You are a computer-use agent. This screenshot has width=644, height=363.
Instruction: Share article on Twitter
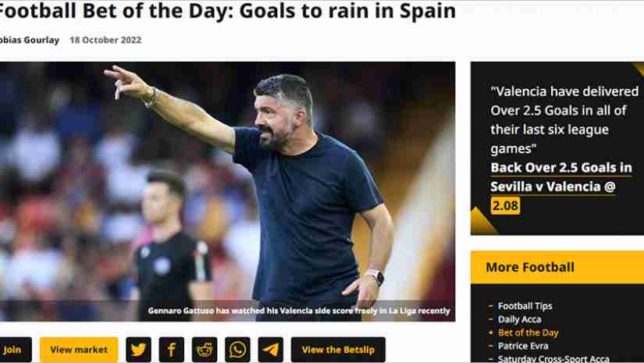point(138,350)
